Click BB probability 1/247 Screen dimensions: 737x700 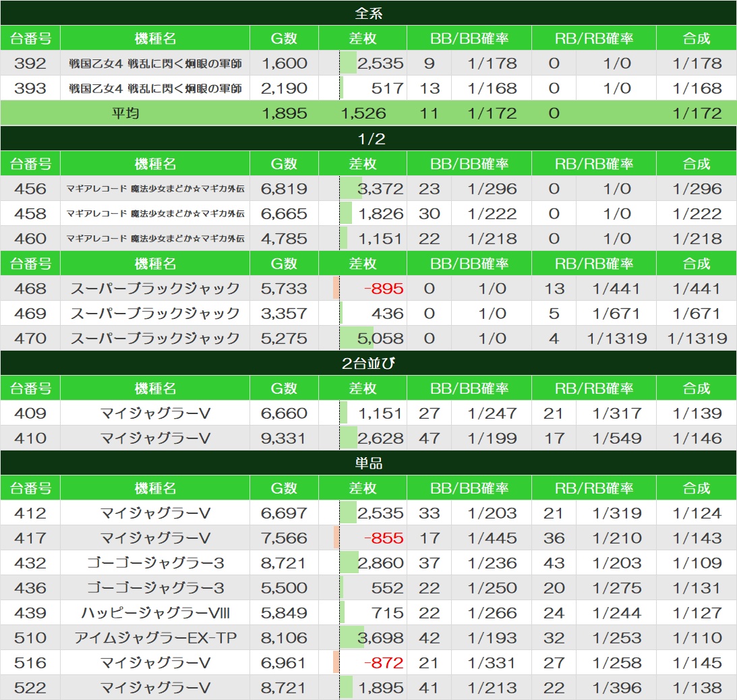coord(492,413)
